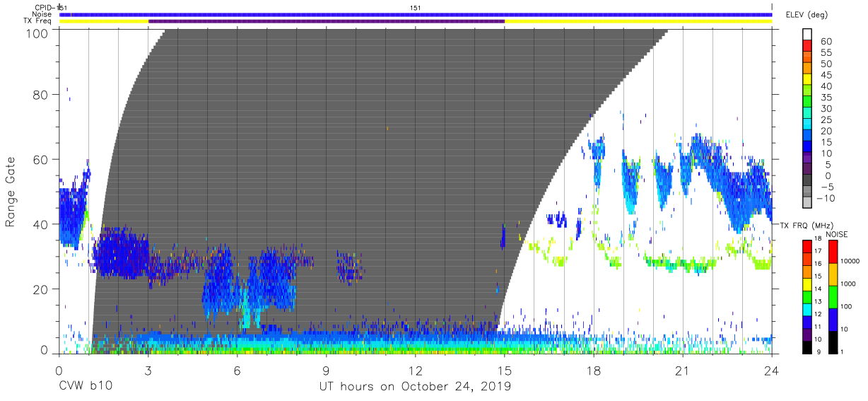Pick the red segment of the ELEV colorbar
The height and width of the screenshot is (401, 868).
pos(808,47)
